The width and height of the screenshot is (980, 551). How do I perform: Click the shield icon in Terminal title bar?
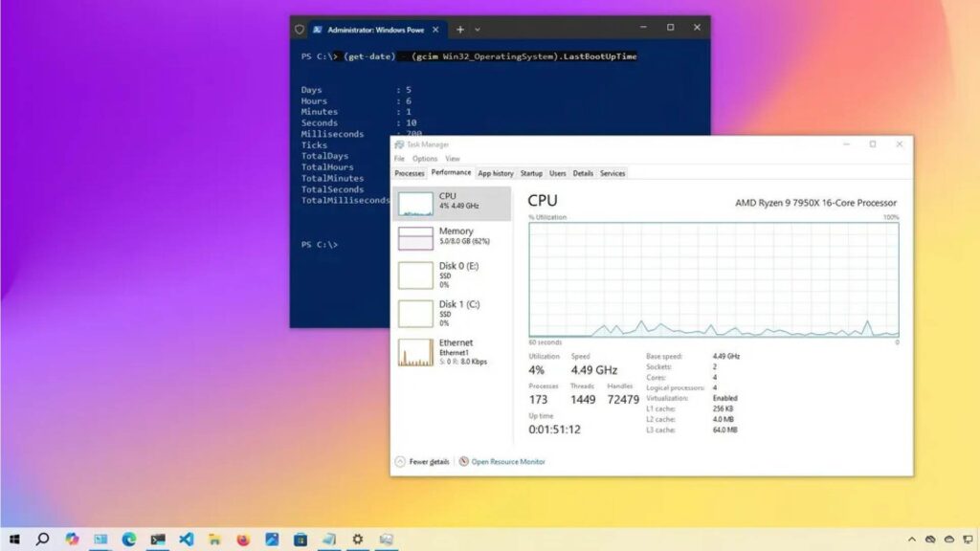pos(300,29)
